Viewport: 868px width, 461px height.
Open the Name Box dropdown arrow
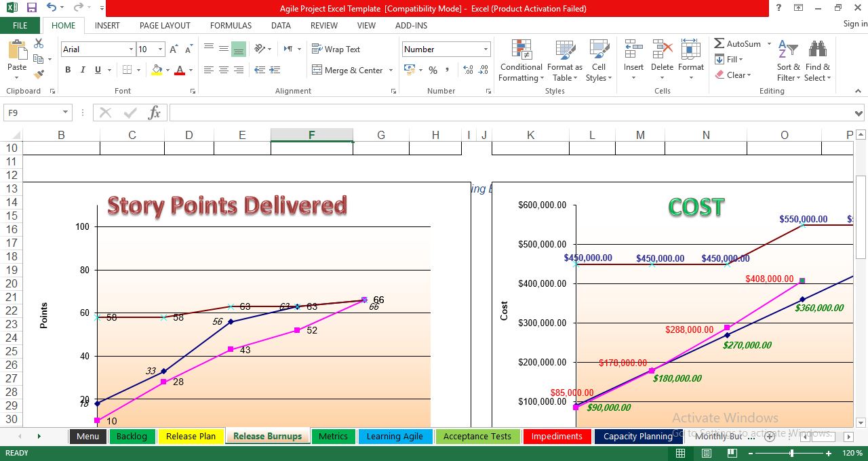click(x=65, y=113)
